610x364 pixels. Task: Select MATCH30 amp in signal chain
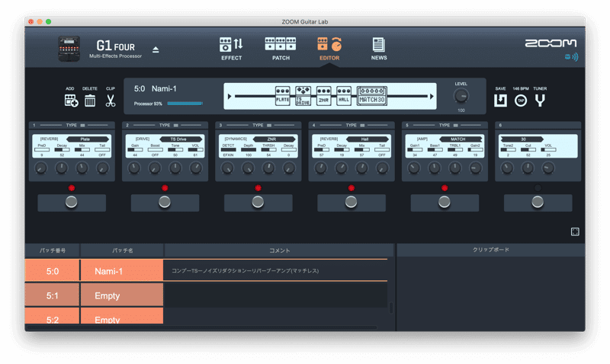(372, 96)
